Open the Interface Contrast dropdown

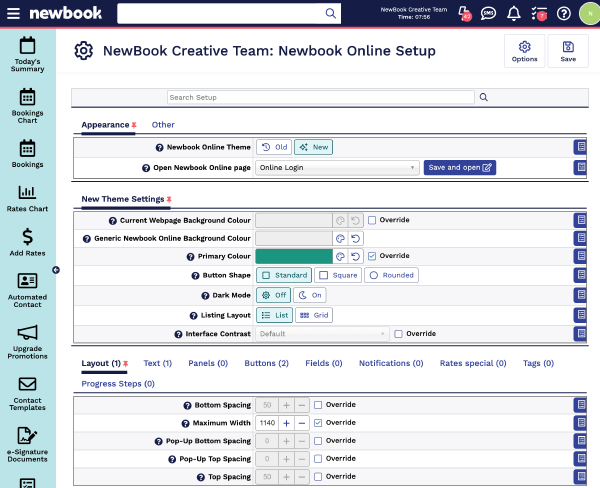pyautogui.click(x=322, y=334)
